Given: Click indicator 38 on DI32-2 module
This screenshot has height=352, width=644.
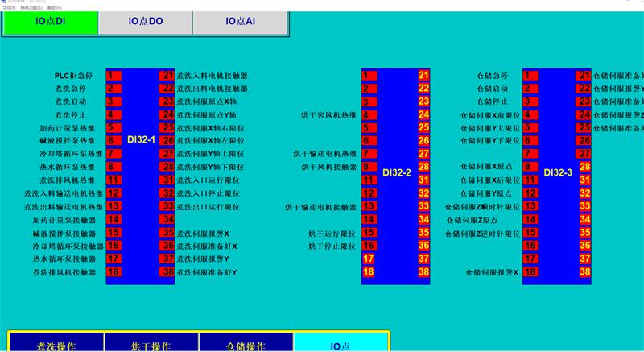Looking at the screenshot, I should coord(423,272).
